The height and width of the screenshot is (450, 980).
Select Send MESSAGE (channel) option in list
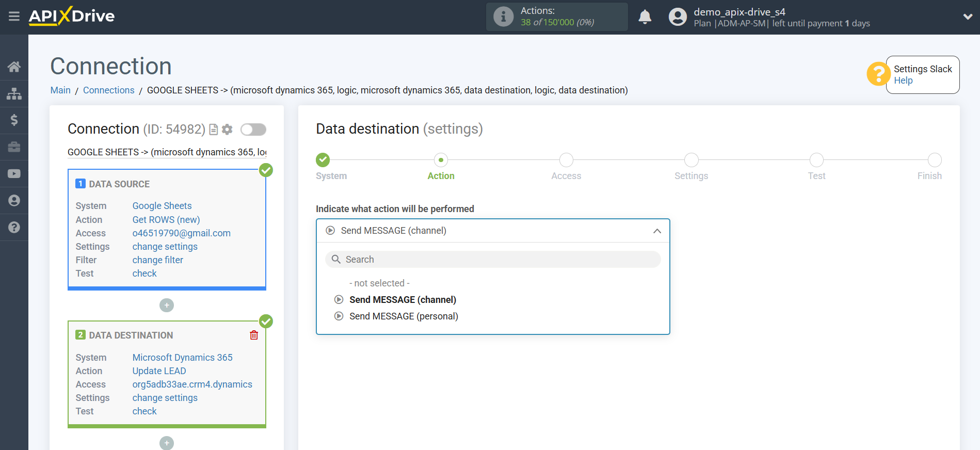(403, 300)
